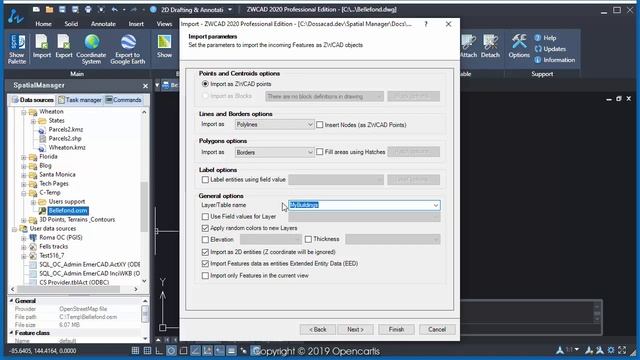Open the Insert ribbon tab
640x360 pixels.
tap(136, 24)
